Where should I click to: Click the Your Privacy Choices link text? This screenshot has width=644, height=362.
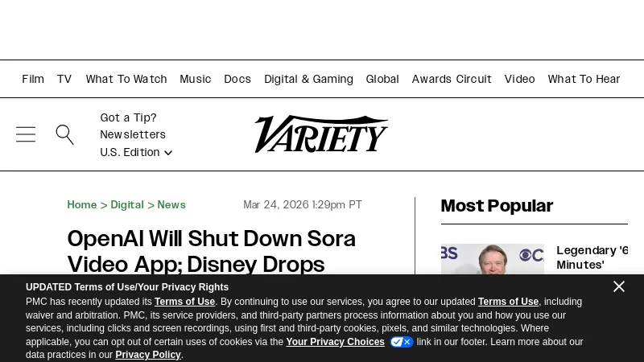(335, 342)
